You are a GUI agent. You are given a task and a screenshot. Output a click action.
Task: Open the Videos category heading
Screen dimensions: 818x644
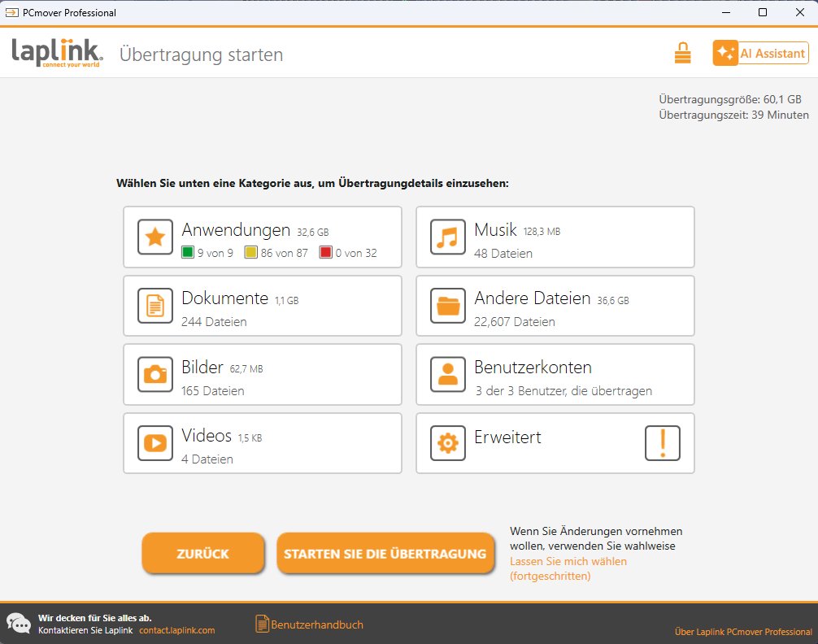207,435
